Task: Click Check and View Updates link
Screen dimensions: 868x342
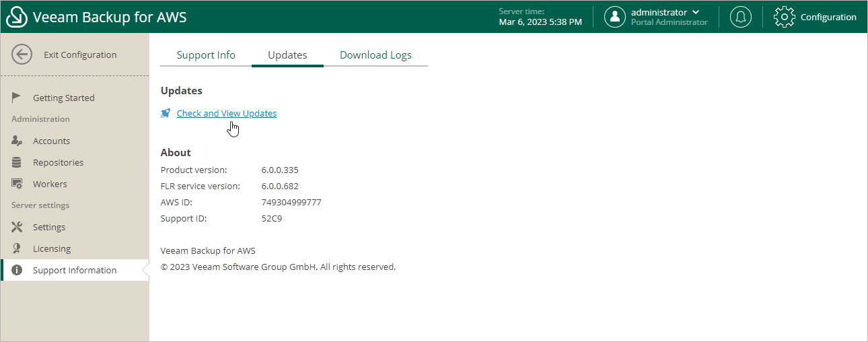Action: [x=227, y=113]
